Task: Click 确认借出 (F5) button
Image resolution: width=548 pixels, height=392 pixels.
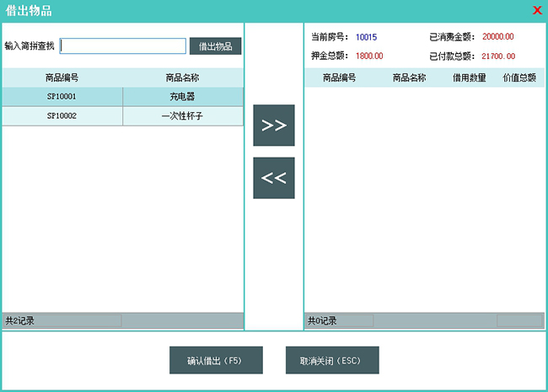Action: tap(216, 360)
